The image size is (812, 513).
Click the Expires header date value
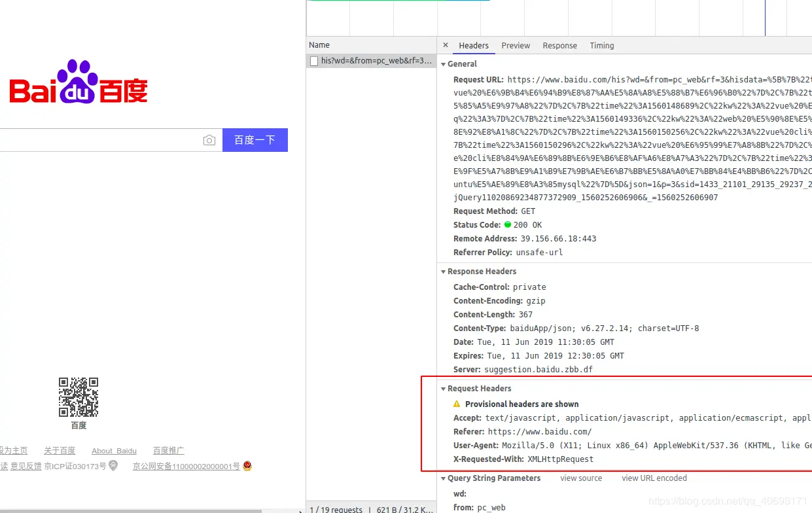(x=556, y=356)
